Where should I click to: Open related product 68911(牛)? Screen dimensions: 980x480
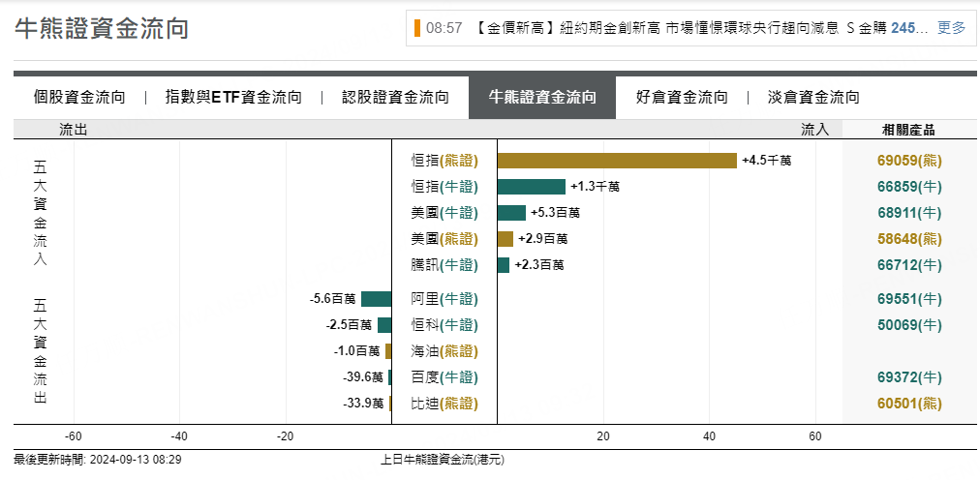tap(909, 213)
